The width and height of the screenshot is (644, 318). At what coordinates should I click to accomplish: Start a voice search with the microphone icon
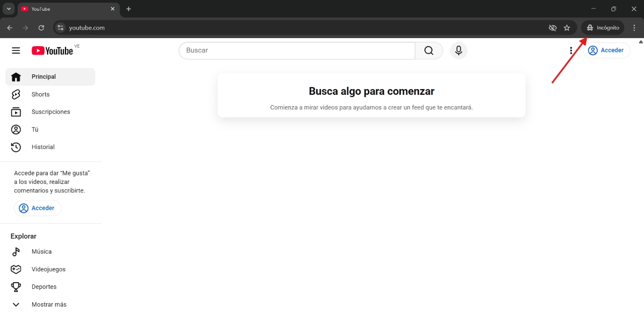click(458, 50)
